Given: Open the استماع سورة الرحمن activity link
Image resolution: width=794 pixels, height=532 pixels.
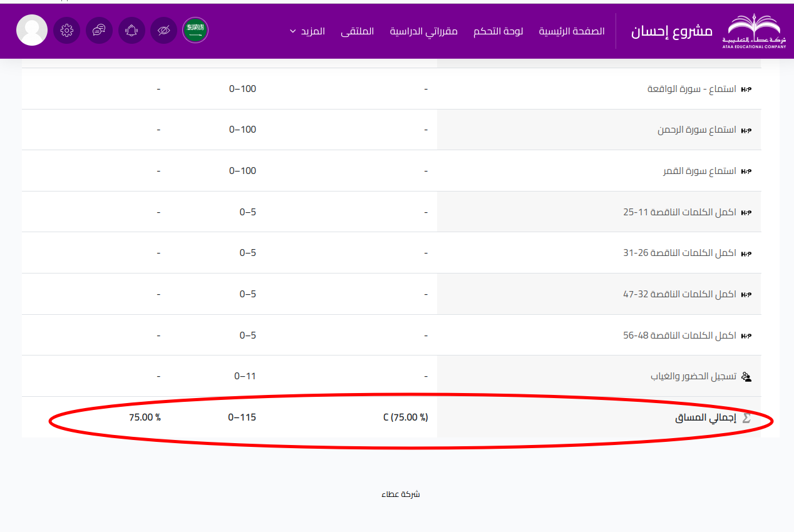Looking at the screenshot, I should click(696, 130).
